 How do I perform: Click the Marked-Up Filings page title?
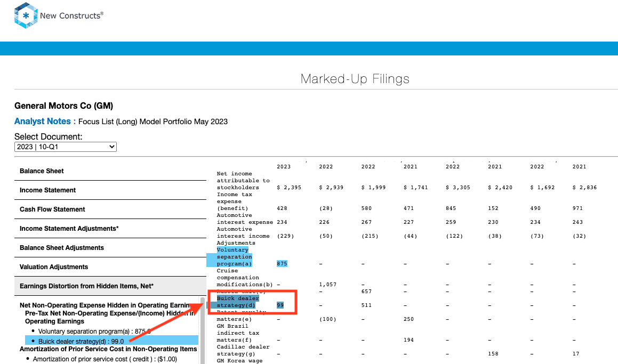(355, 79)
